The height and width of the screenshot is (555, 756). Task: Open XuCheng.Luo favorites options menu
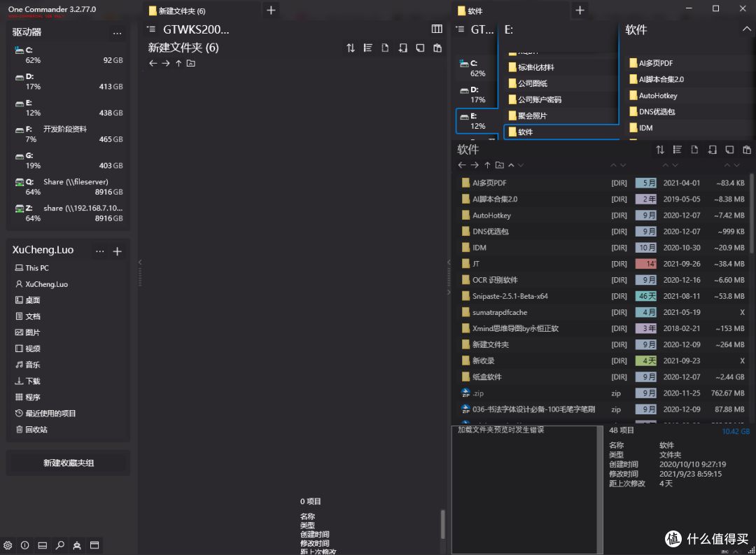100,251
